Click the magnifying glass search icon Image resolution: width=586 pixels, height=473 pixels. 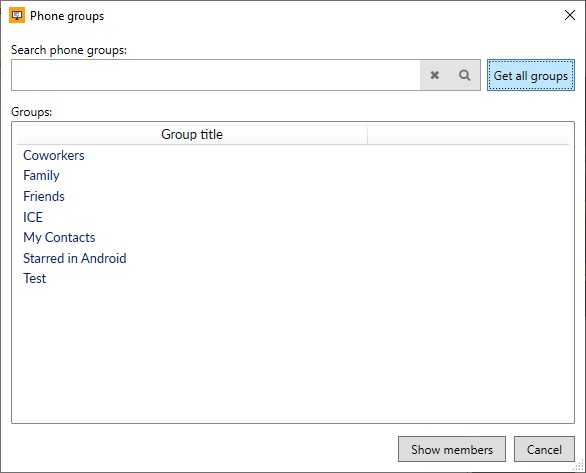coord(465,75)
